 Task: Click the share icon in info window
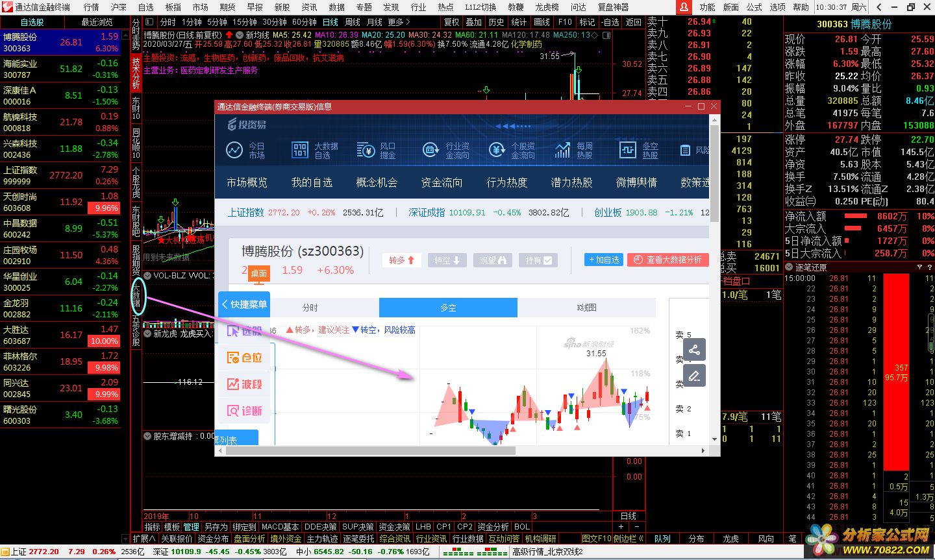pos(694,350)
